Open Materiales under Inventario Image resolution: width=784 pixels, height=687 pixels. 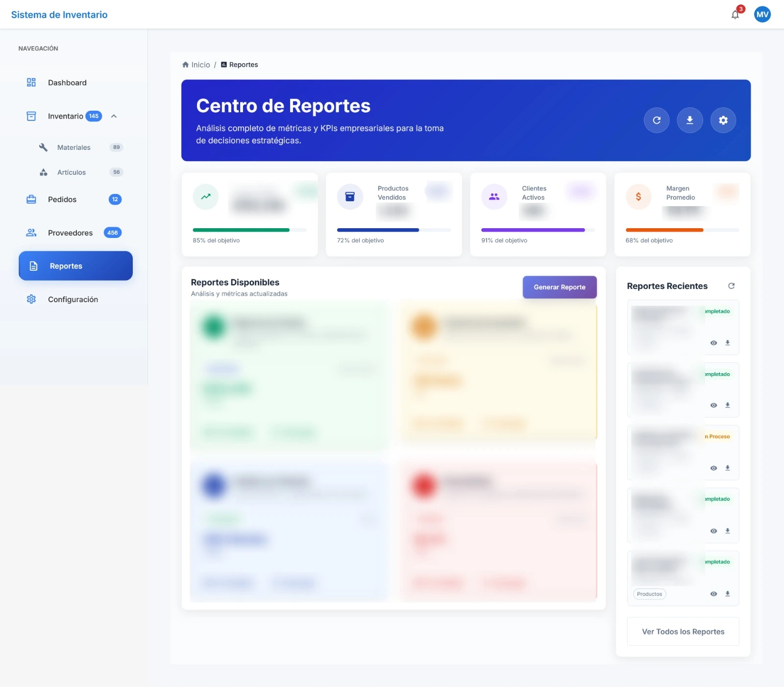[x=74, y=147]
